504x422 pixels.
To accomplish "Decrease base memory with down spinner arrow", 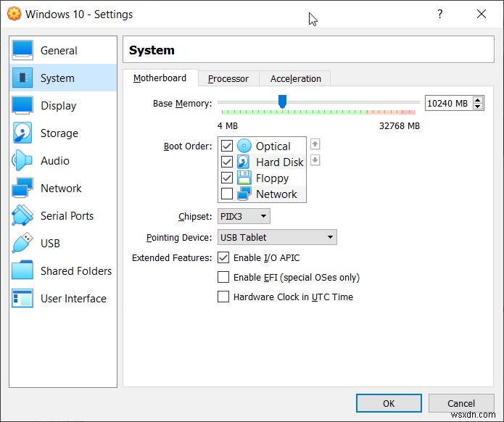I will (478, 107).
